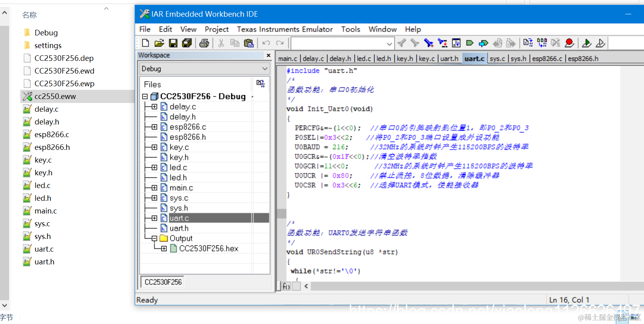
Task: Print the file using the printer icon
Action: 204,43
